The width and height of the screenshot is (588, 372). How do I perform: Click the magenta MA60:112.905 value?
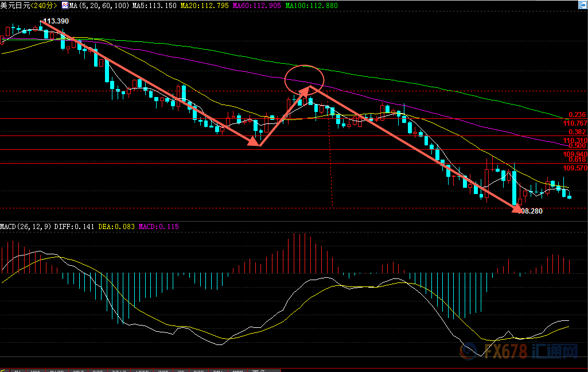tap(256, 6)
